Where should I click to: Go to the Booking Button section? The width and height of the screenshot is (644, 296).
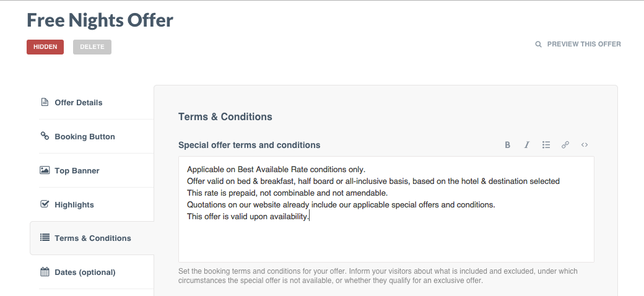coord(85,136)
